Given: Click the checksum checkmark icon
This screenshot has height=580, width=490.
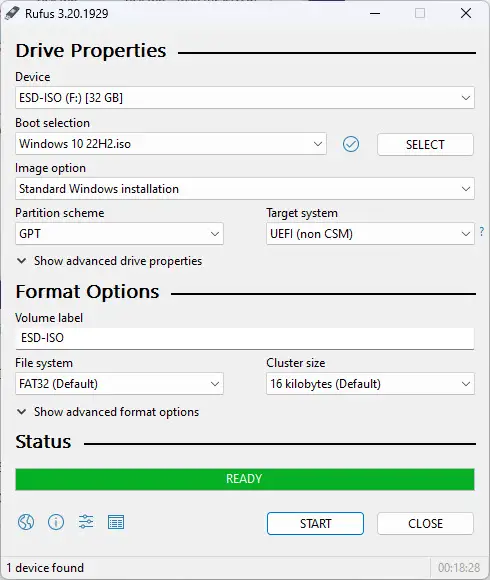Looking at the screenshot, I should click(x=351, y=144).
